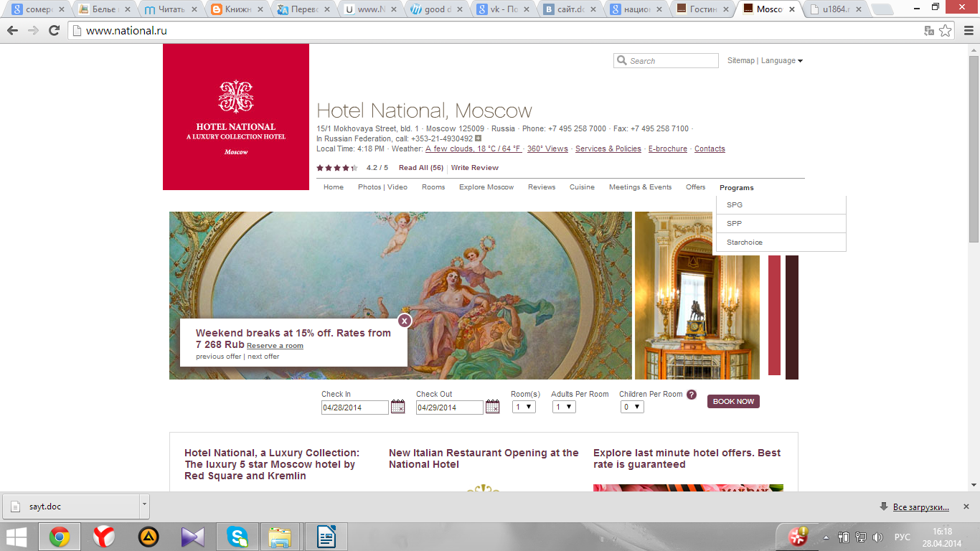Open Children Per Room dropdown
This screenshot has height=551, width=980.
632,407
